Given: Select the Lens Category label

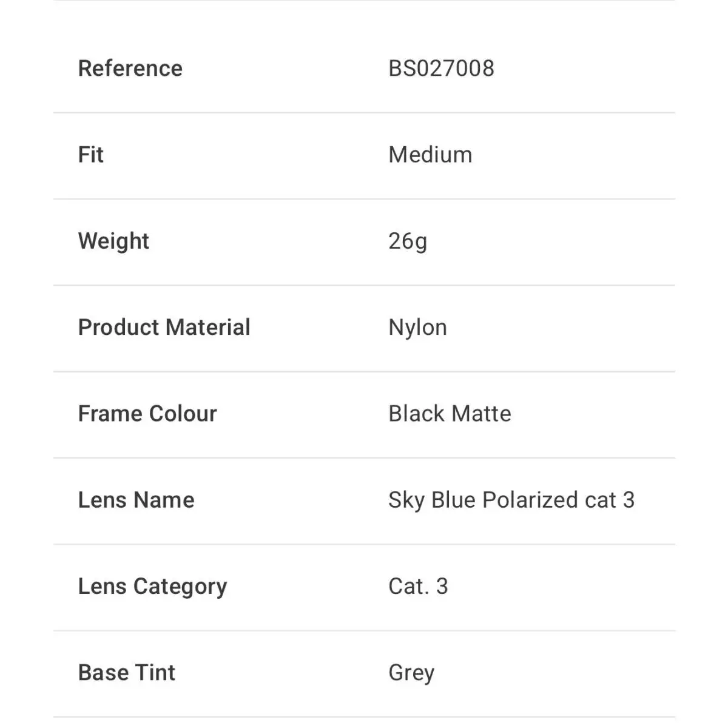Looking at the screenshot, I should click(153, 587).
